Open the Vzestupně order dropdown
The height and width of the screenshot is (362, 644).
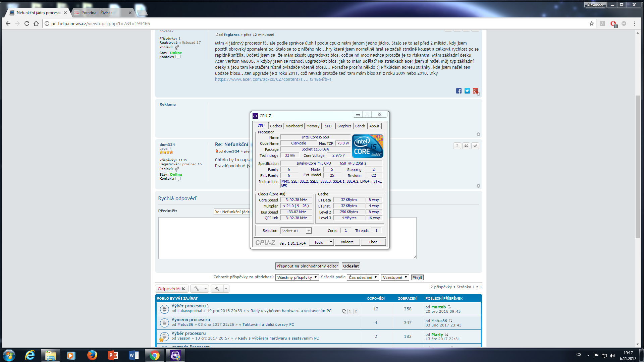[395, 278]
